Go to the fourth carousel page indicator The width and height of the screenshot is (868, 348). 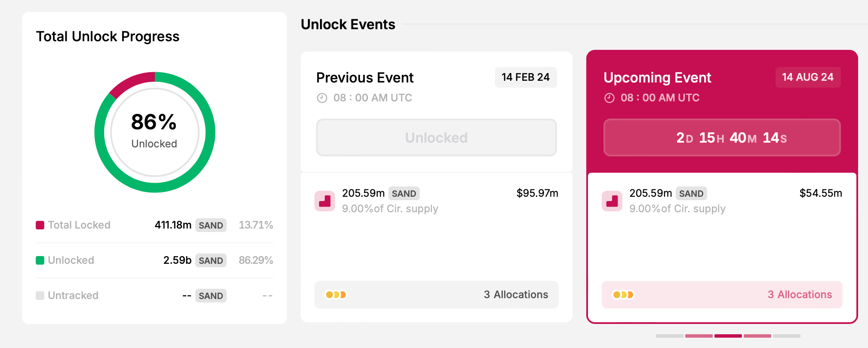[x=757, y=336]
